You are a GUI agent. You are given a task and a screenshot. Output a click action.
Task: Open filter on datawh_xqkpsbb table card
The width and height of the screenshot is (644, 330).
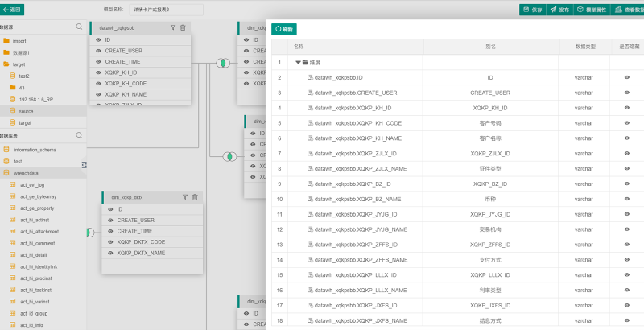pos(173,27)
